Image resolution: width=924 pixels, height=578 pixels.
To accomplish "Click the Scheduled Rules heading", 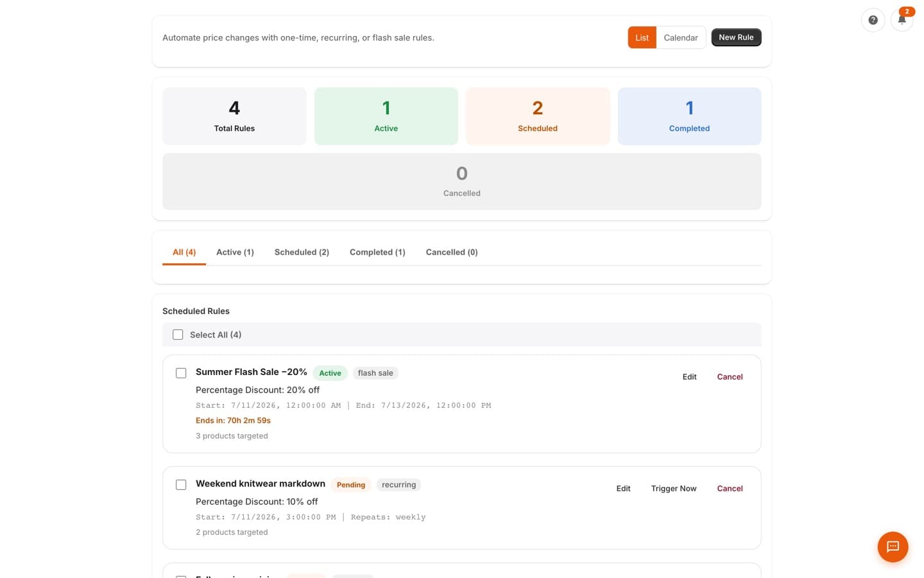I will click(x=196, y=311).
